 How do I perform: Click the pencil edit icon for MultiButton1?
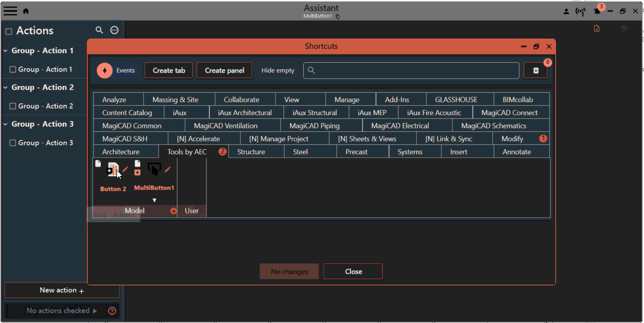[168, 169]
